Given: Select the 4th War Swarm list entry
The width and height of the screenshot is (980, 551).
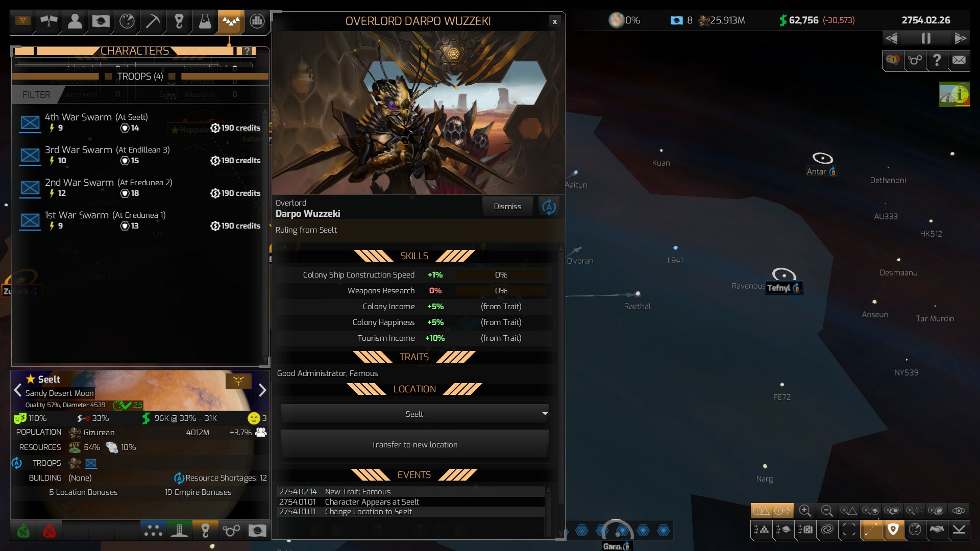Looking at the screenshot, I should 102,122.
